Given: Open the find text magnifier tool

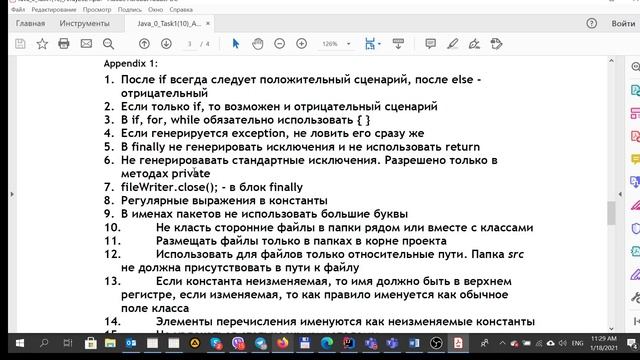Looking at the screenshot, I should click(x=108, y=44).
